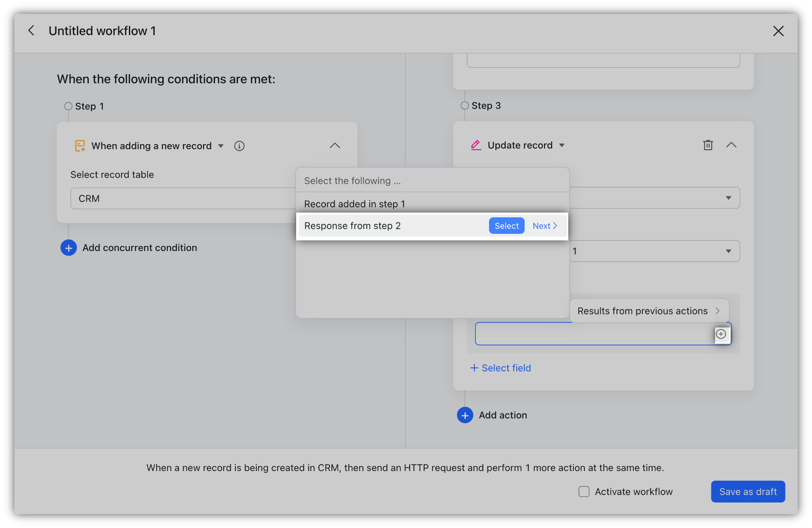This screenshot has width=812, height=528.
Task: Choose Response from step 2
Action: [352, 226]
